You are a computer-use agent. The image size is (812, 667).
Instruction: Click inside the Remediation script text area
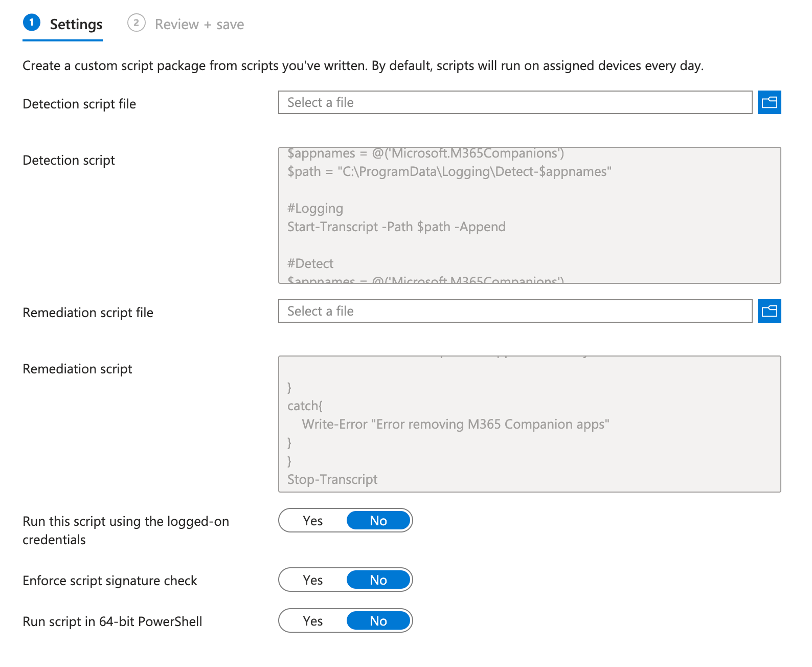(x=529, y=424)
